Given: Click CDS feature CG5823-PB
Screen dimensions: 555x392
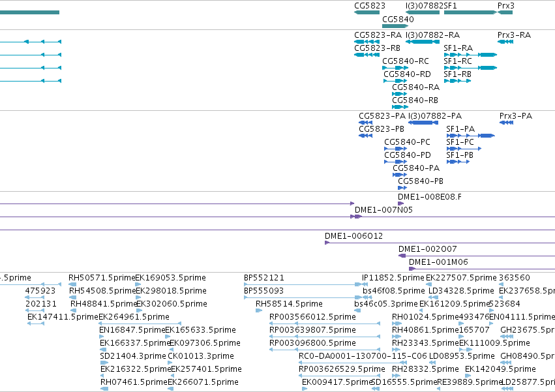Looking at the screenshot, I should click(x=366, y=136).
